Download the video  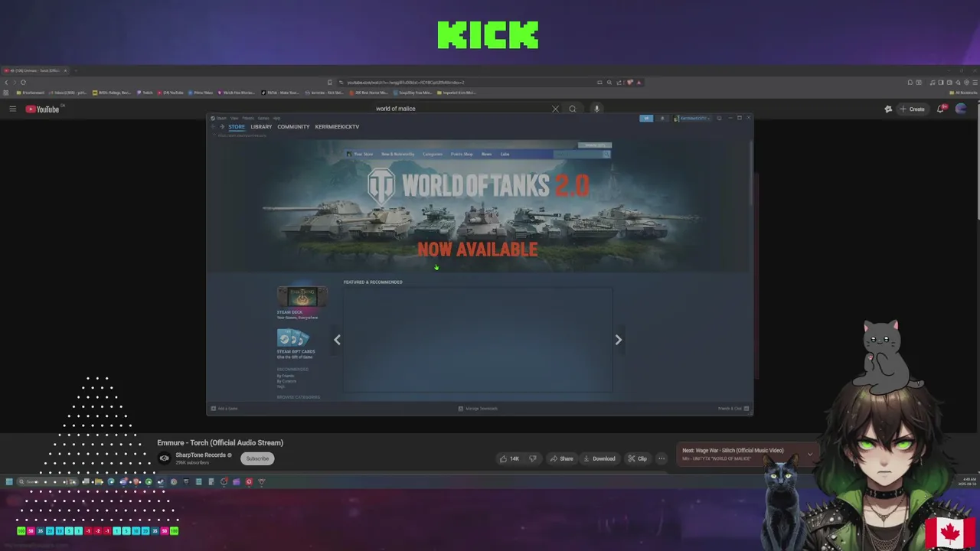coord(599,458)
